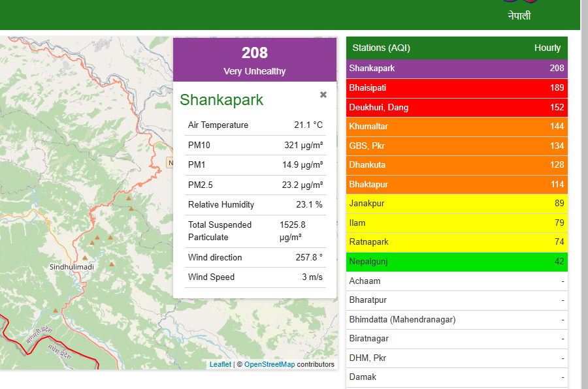Open the OpenStreetMap contributors link

tap(269, 364)
